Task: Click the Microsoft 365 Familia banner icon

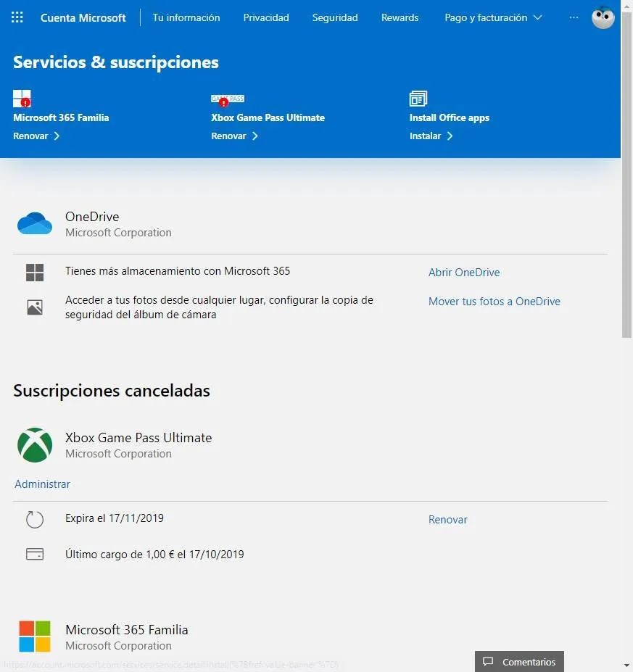Action: tap(22, 99)
